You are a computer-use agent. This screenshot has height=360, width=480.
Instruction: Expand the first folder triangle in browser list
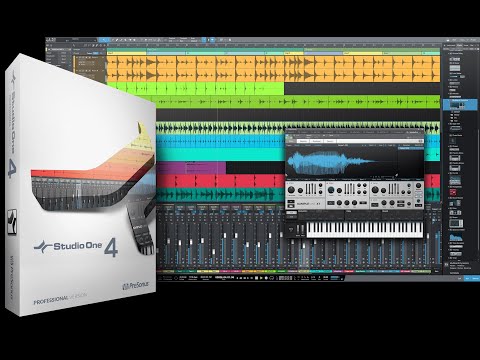[449, 53]
